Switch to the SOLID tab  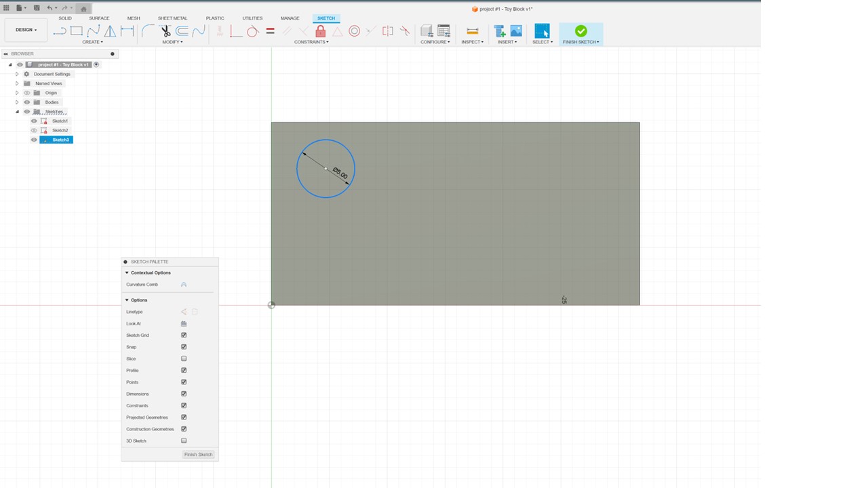(x=65, y=18)
